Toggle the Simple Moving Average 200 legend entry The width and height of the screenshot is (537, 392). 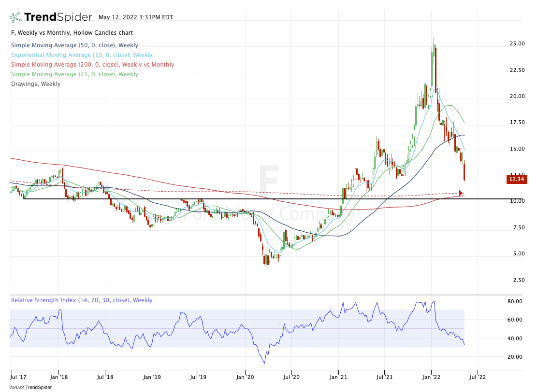tap(92, 65)
